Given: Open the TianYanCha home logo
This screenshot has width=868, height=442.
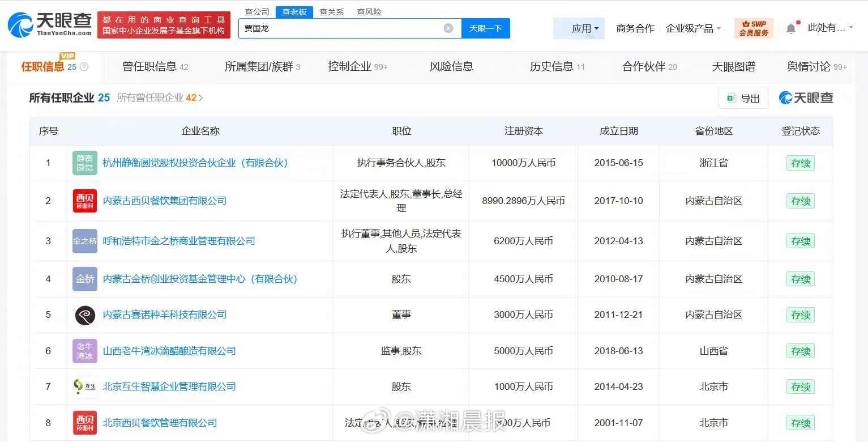Looking at the screenshot, I should coord(49,24).
